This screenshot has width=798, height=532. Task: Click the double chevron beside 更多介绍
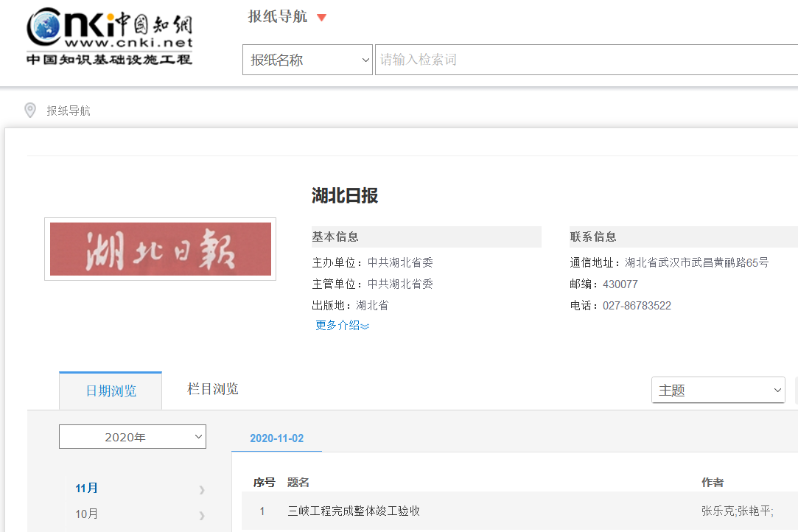[x=365, y=326]
